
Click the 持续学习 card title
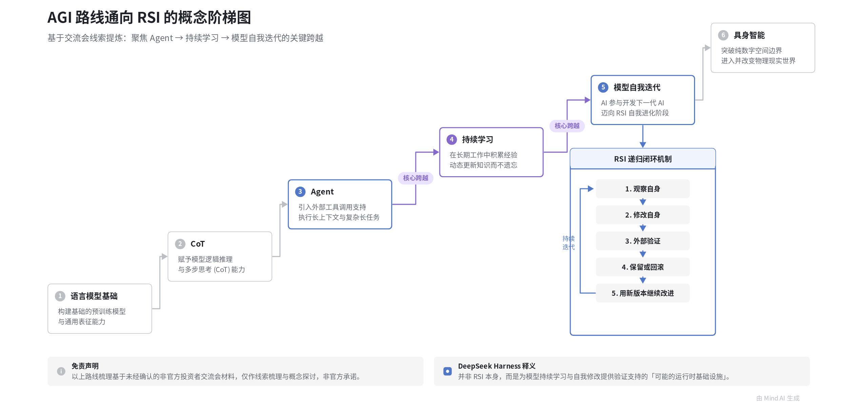[477, 140]
